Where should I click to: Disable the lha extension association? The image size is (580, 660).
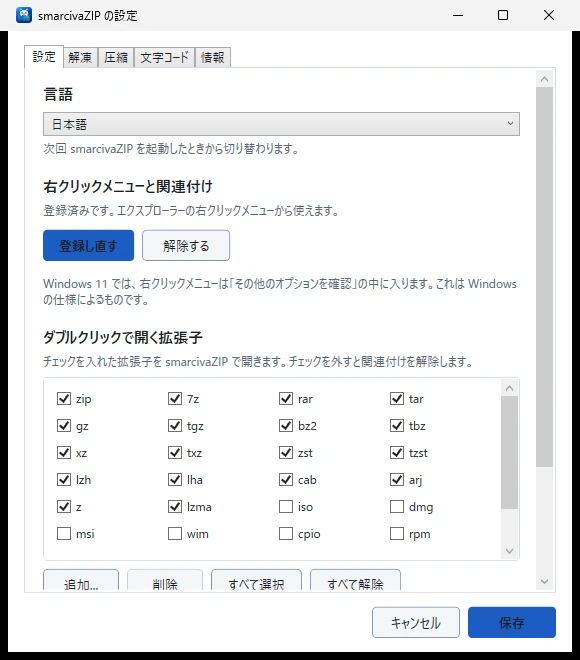175,479
